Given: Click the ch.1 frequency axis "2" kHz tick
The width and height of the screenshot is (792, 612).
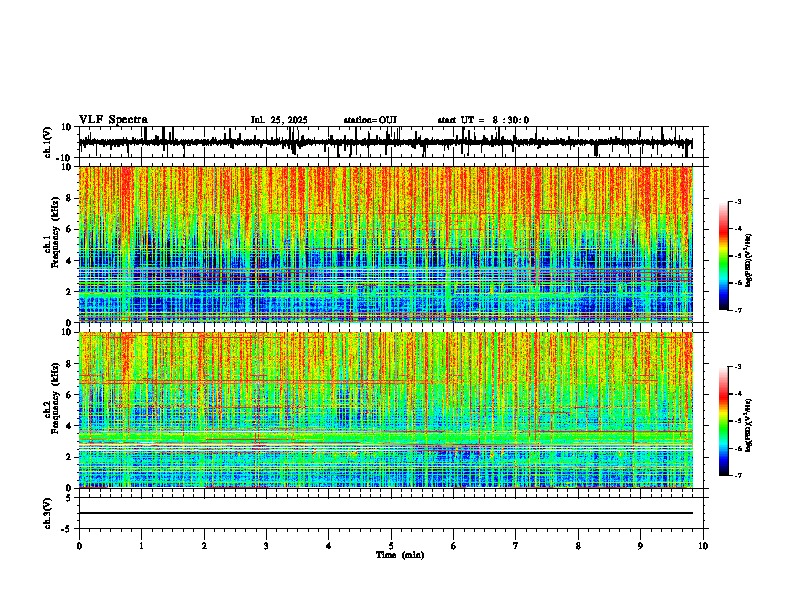Looking at the screenshot, I should [x=70, y=292].
